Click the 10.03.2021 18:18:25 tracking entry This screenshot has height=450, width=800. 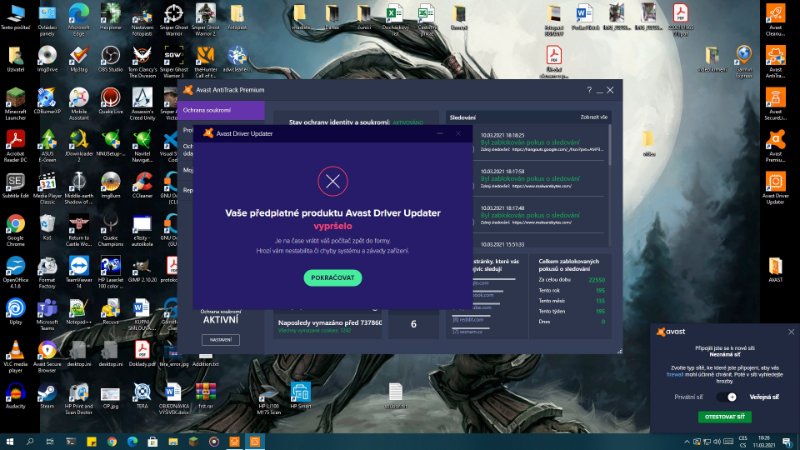(x=541, y=142)
